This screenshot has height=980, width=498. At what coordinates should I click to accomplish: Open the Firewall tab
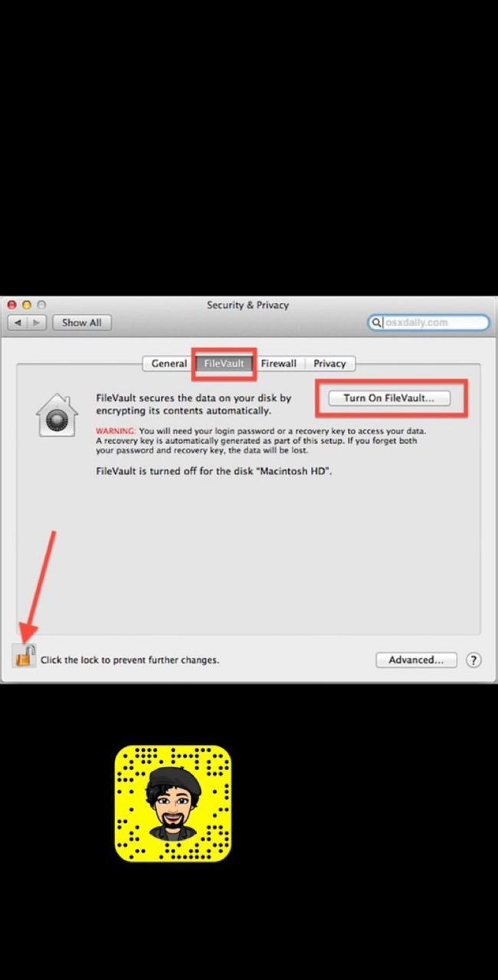pyautogui.click(x=278, y=364)
